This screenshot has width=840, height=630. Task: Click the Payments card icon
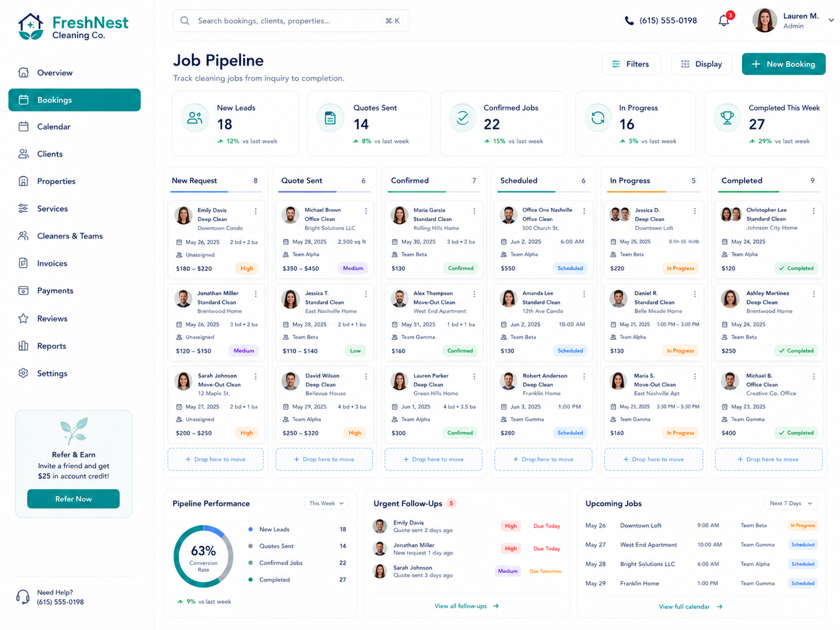(23, 291)
